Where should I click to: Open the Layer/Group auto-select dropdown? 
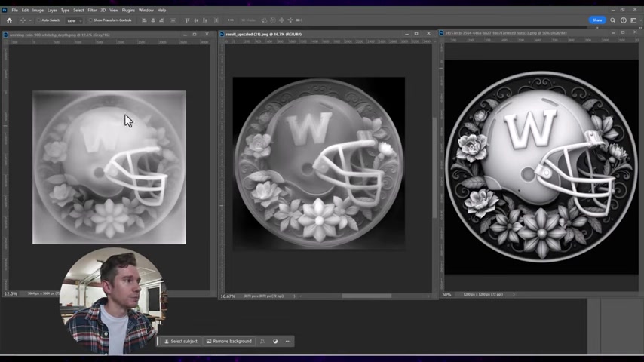[73, 20]
